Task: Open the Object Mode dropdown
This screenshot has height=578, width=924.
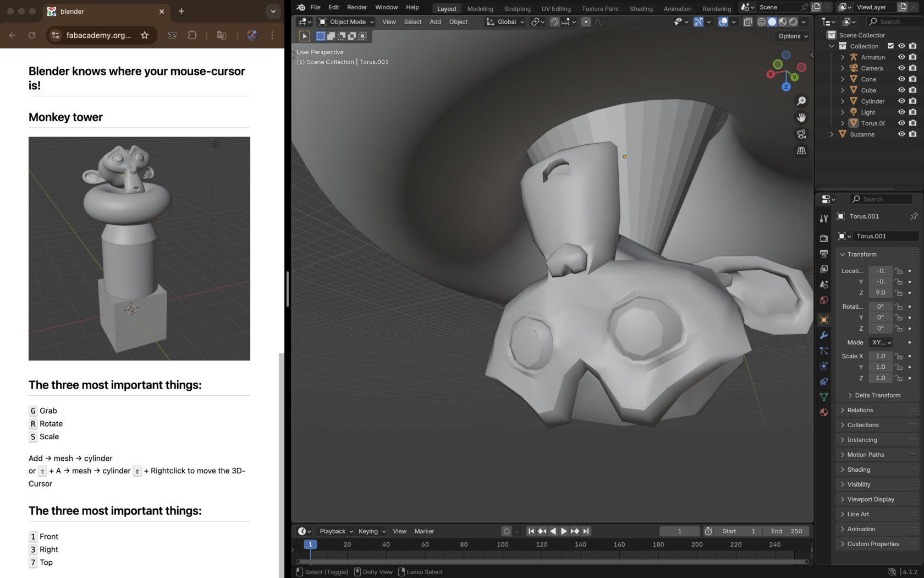Action: [x=346, y=22]
